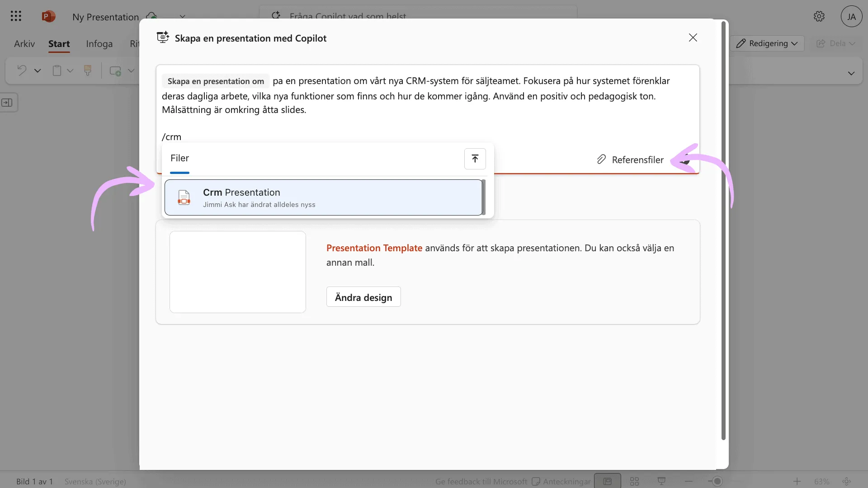Fit slide to window icon
The height and width of the screenshot is (488, 868).
click(x=846, y=481)
